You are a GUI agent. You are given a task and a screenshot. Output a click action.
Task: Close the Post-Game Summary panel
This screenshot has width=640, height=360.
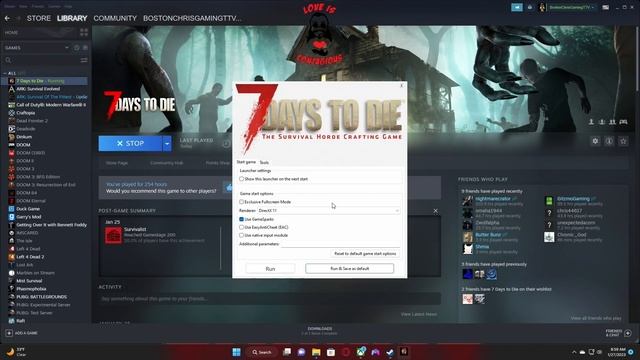(x=436, y=211)
